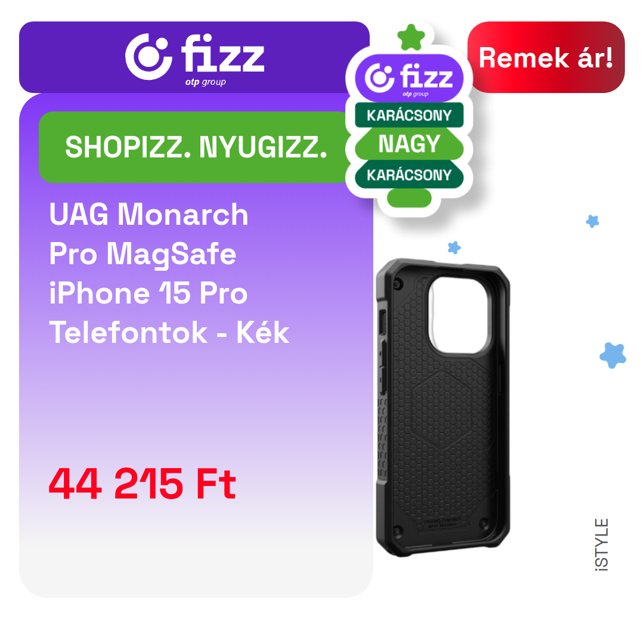Click the SHOPIZZ. NYUGIZZ. green banner
Image resolution: width=644 pixels, height=644 pixels.
click(x=194, y=147)
